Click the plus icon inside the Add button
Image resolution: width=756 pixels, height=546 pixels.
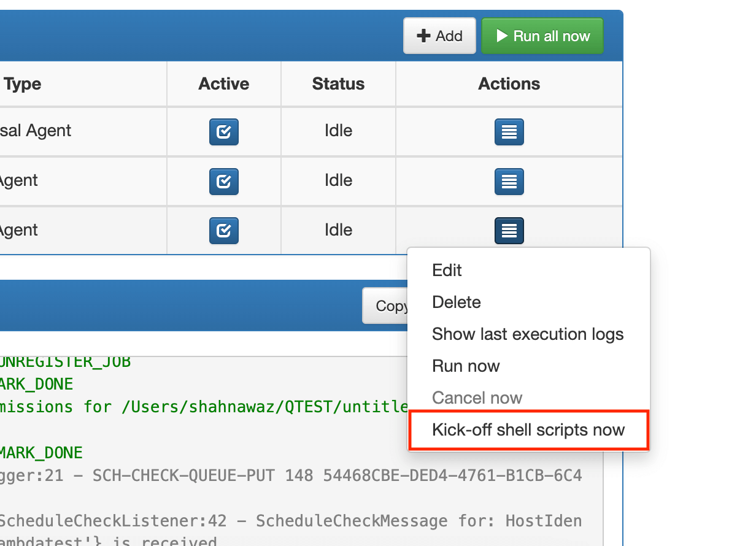click(424, 36)
